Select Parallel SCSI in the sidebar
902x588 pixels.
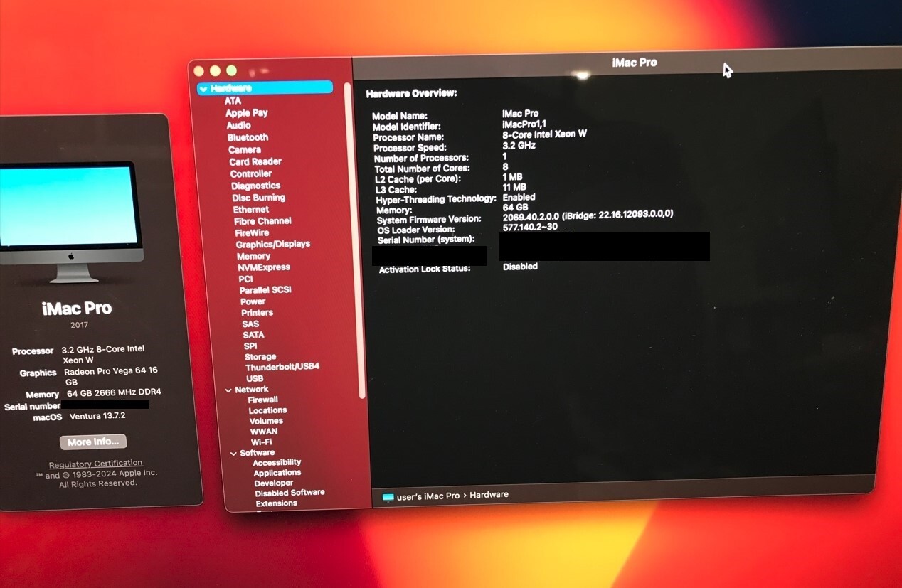(x=265, y=290)
